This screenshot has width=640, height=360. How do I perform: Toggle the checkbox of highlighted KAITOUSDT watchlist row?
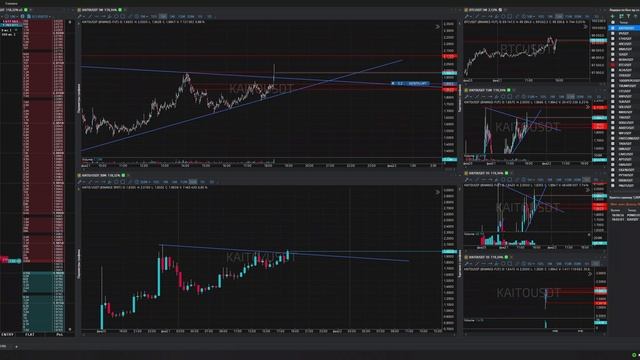coord(613,28)
